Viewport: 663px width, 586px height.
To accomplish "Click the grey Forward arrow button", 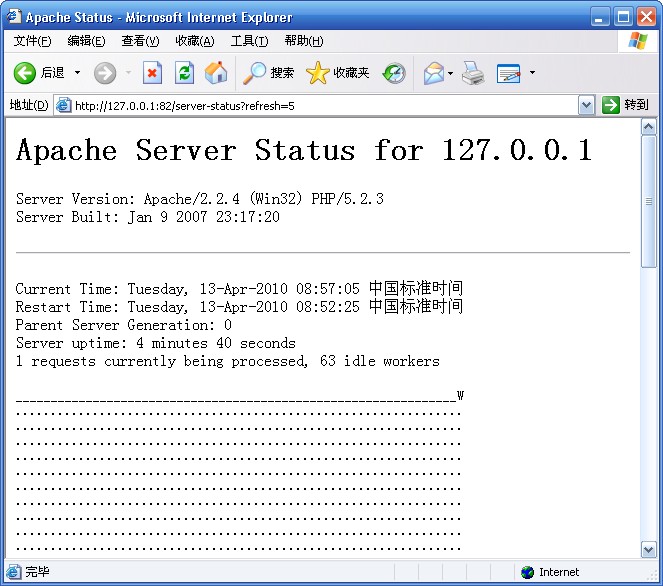I will click(x=104, y=73).
